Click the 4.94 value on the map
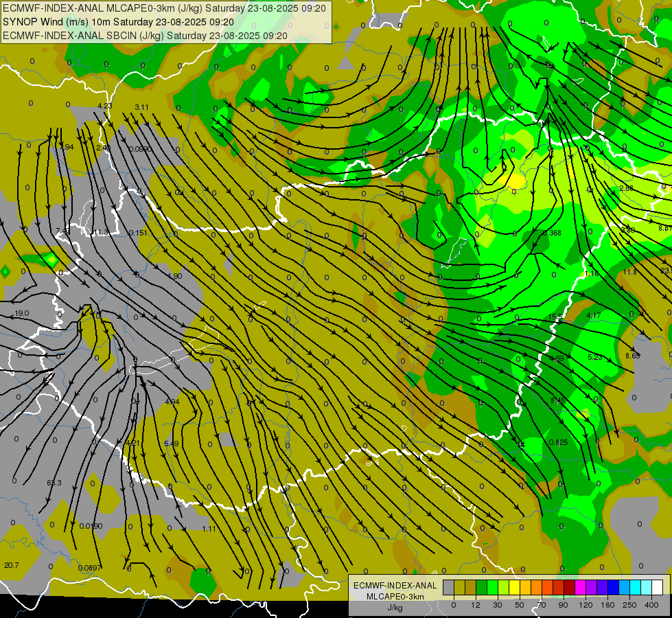The height and width of the screenshot is (618, 672). click(172, 402)
